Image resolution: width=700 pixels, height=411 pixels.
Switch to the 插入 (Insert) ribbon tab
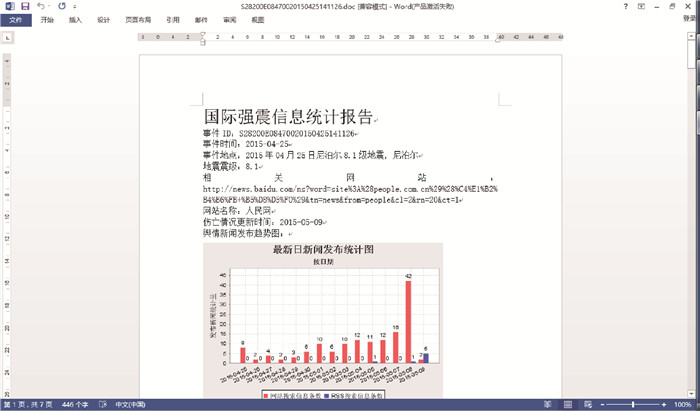(75, 19)
